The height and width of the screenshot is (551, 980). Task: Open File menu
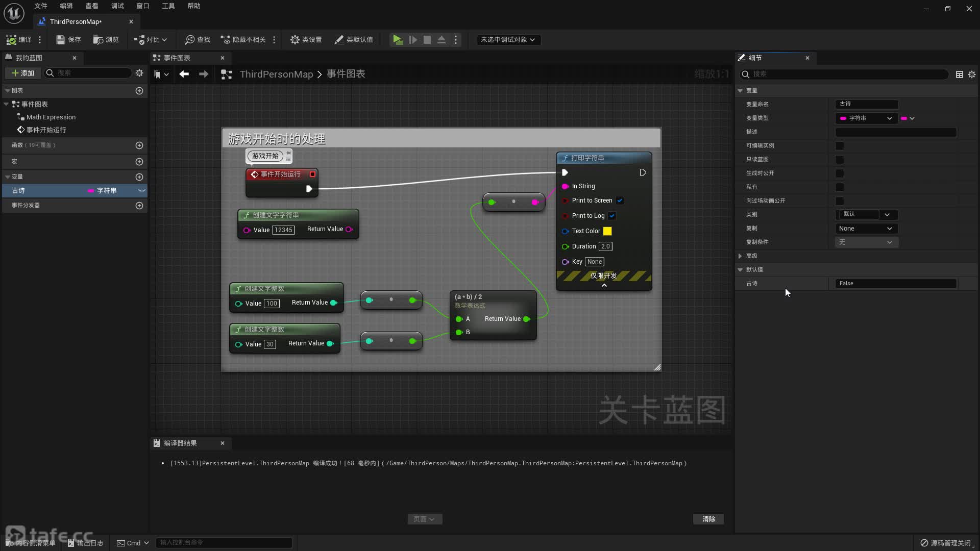click(41, 6)
